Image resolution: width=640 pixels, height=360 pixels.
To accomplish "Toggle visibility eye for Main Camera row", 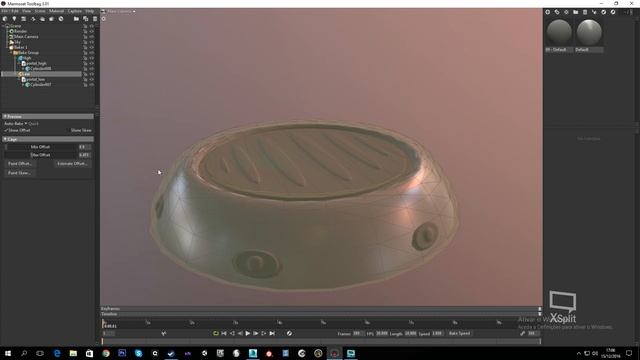I will click(91, 36).
